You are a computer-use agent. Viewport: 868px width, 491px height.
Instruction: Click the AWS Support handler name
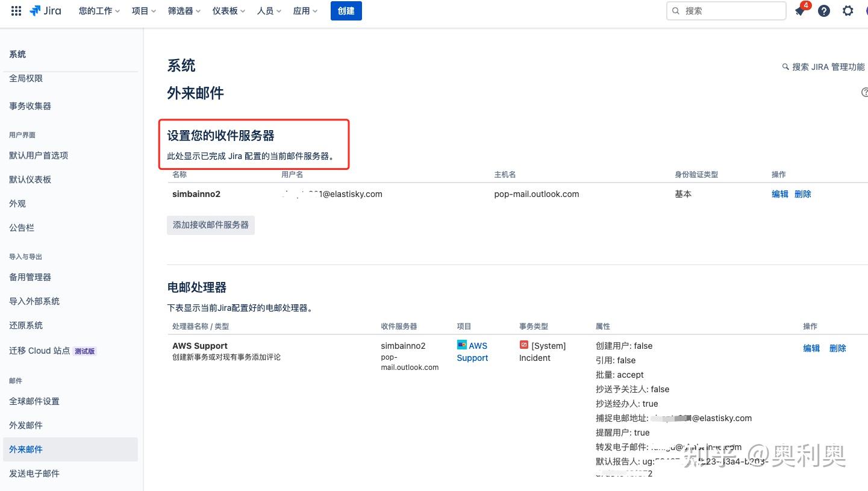[x=200, y=346]
